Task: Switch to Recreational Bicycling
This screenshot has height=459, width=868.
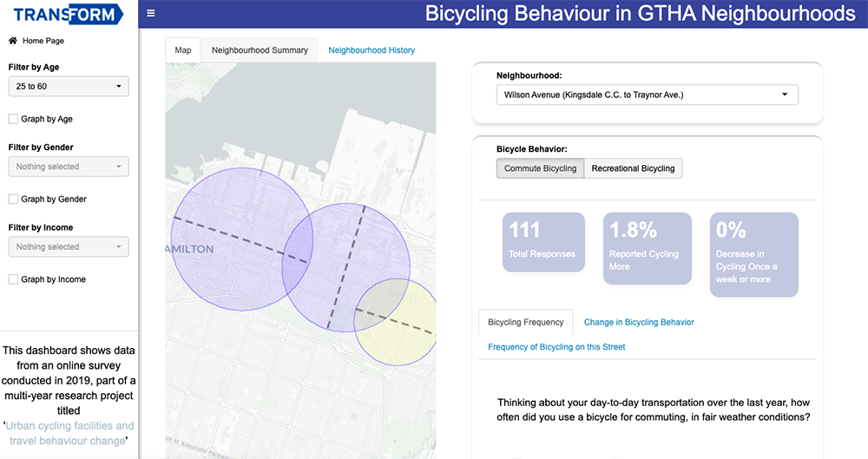Action: (x=633, y=168)
